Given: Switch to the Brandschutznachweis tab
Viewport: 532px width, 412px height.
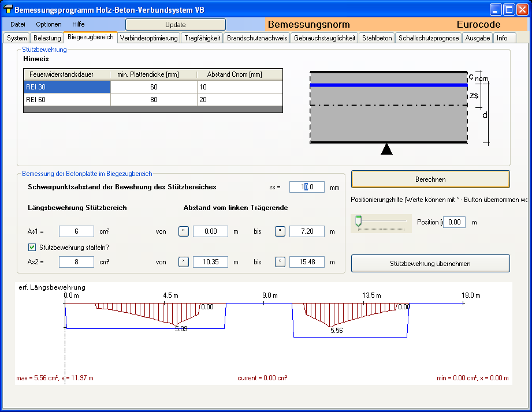Looking at the screenshot, I should [x=257, y=38].
